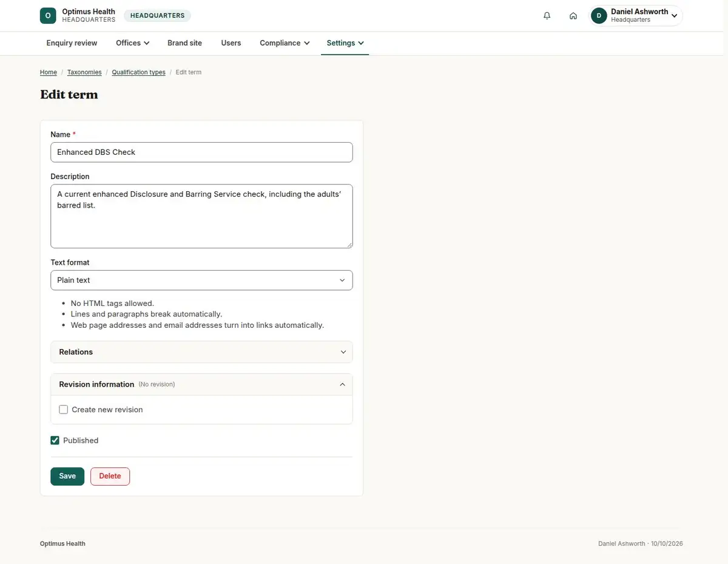Click Daniel Ashworth's avatar circle
The height and width of the screenshot is (564, 728).
click(599, 16)
